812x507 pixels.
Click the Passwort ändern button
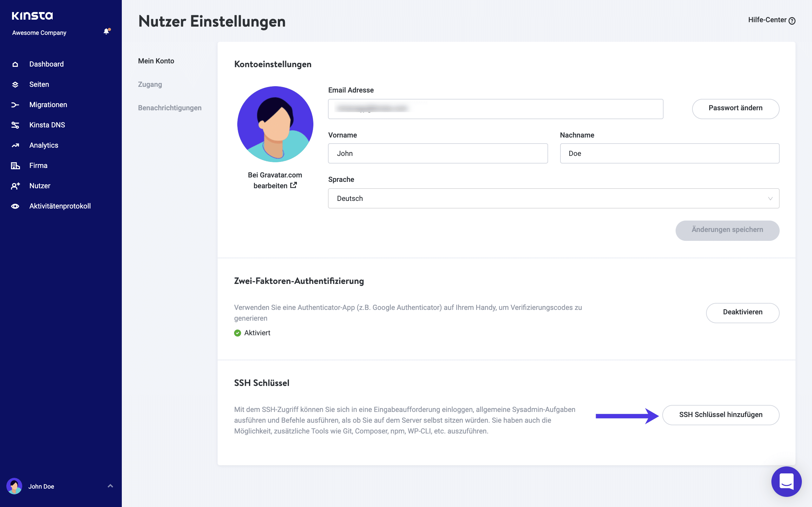tap(735, 108)
